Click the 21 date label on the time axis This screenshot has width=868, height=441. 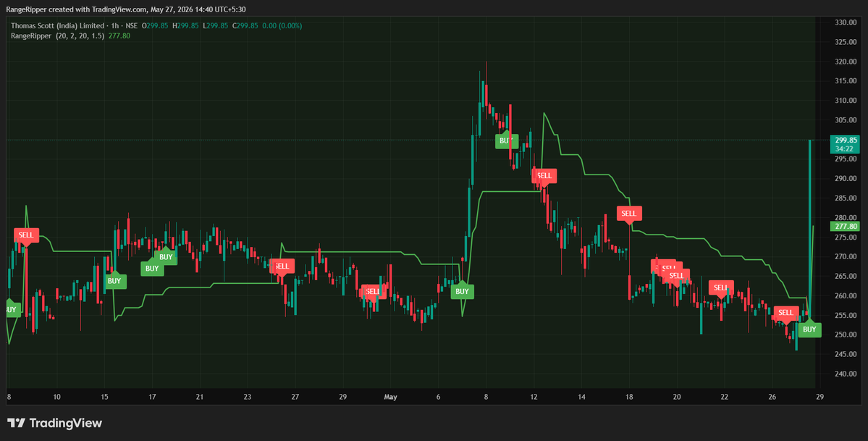pyautogui.click(x=200, y=397)
